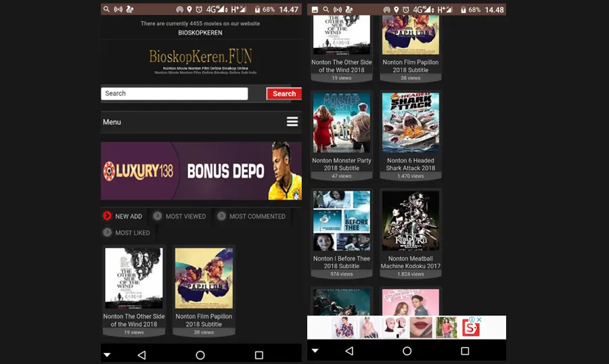
Task: Select the NEW ADD tab
Action: click(122, 216)
